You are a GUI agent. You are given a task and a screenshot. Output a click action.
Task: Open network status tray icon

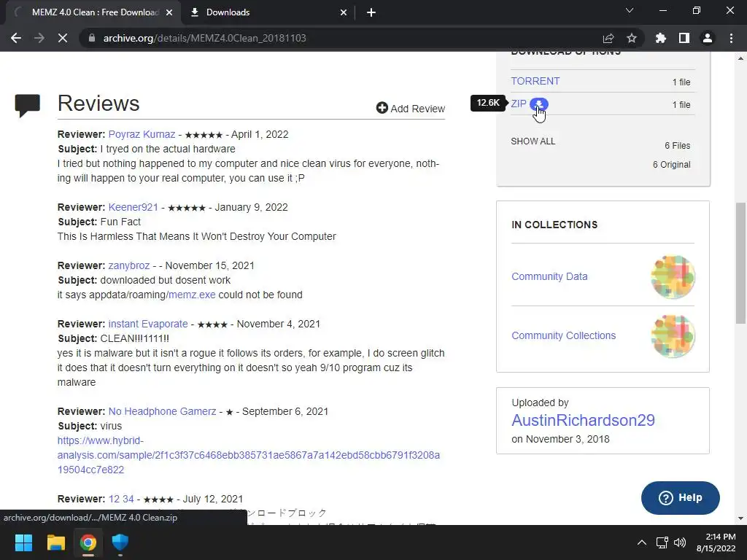pyautogui.click(x=662, y=542)
